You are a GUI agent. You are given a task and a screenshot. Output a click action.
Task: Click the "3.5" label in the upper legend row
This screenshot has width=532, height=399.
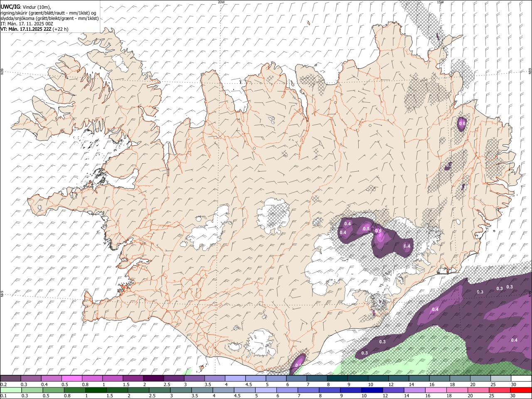208,384
